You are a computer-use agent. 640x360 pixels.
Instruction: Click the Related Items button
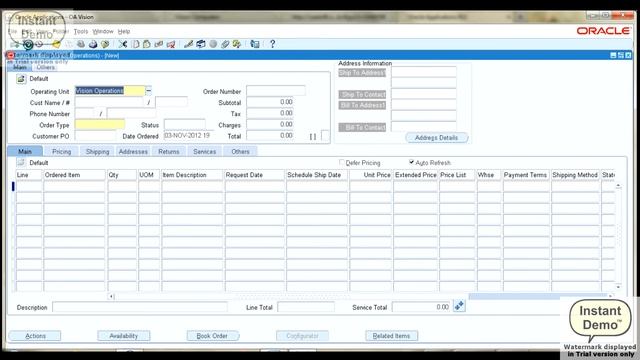coord(391,336)
